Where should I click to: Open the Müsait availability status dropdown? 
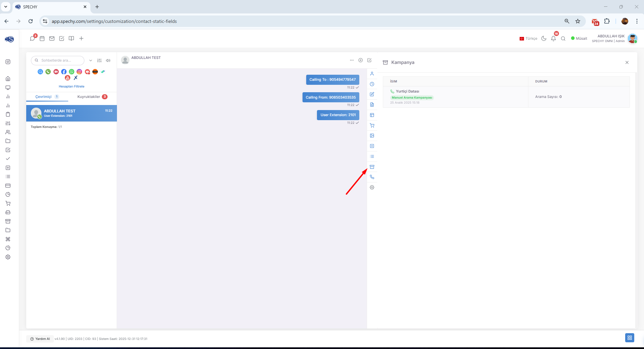coord(579,38)
